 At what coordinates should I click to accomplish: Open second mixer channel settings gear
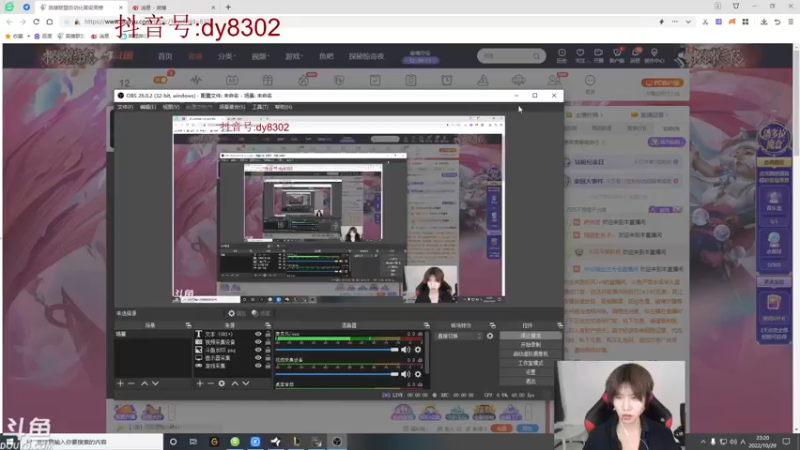point(418,374)
